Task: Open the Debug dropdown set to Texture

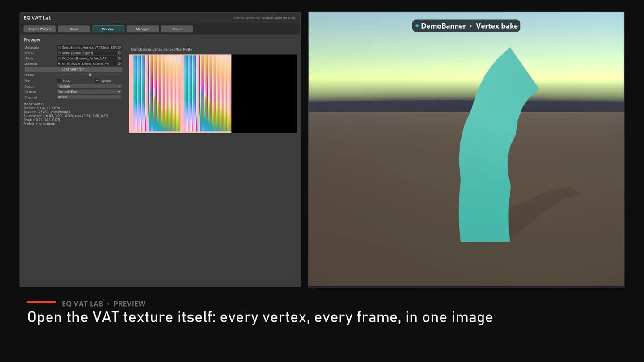Action: pos(89,86)
